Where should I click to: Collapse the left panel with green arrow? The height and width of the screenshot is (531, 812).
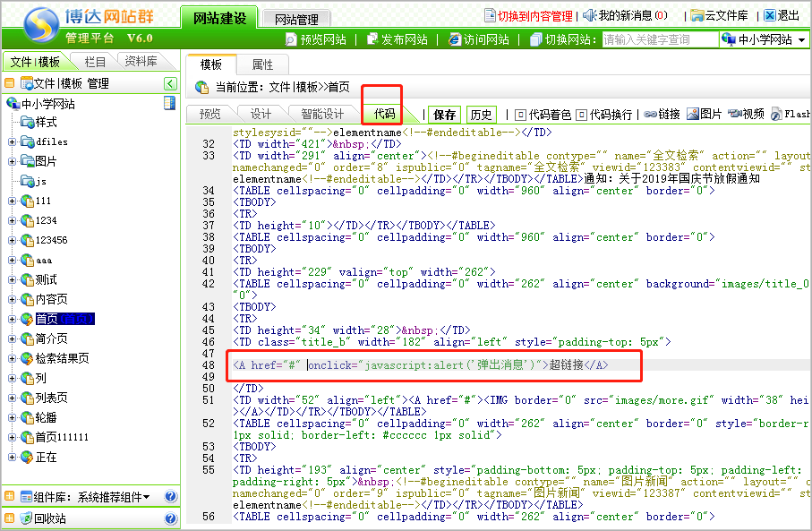[x=170, y=83]
